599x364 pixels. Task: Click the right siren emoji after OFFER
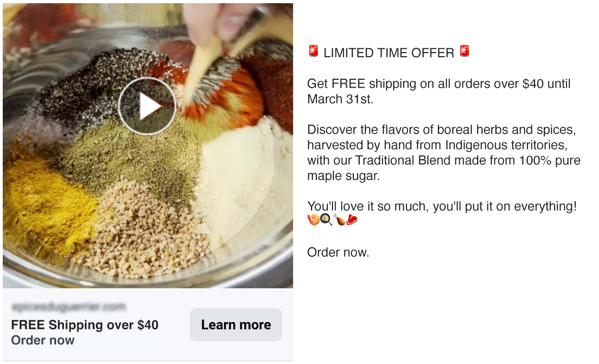tap(464, 51)
